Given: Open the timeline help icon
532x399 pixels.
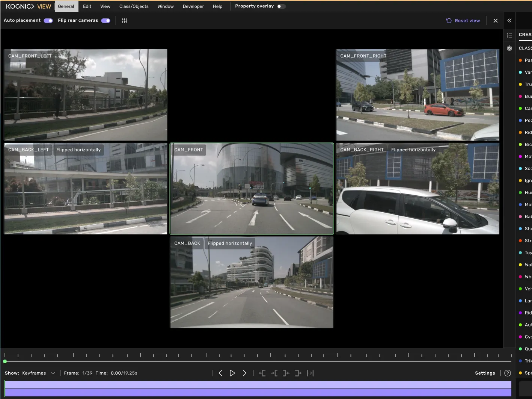Looking at the screenshot, I should [x=508, y=373].
